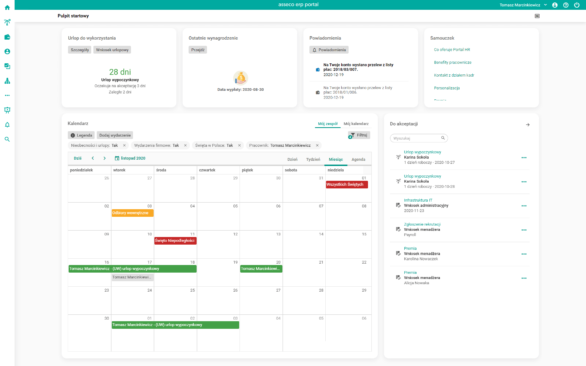The height and width of the screenshot is (366, 586).
Task: Click the Wniosek urlopowy button
Action: (x=112, y=50)
